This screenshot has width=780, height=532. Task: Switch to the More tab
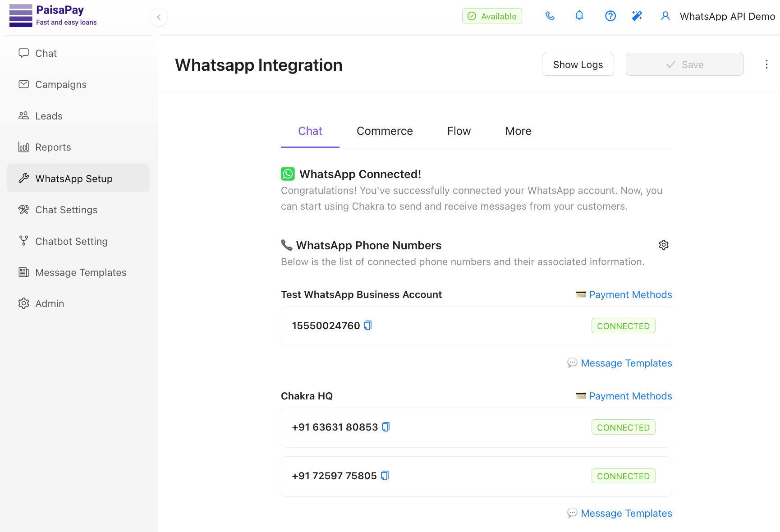tap(518, 131)
